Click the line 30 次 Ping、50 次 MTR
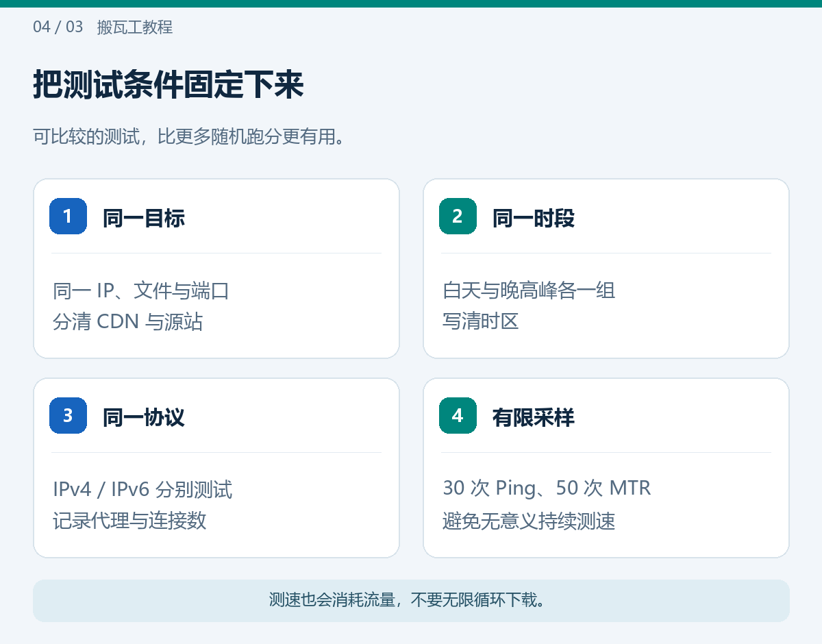This screenshot has height=644, width=822. tap(547, 488)
